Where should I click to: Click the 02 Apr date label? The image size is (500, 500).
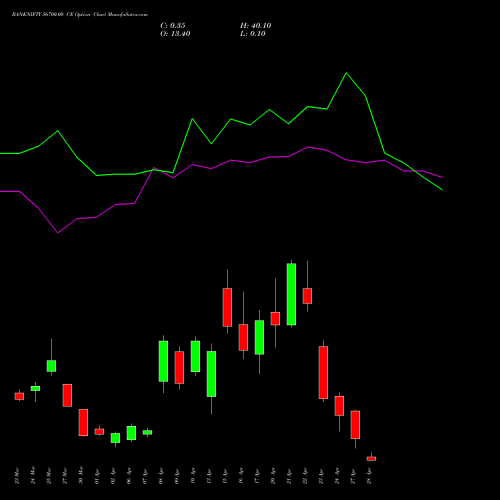click(113, 476)
